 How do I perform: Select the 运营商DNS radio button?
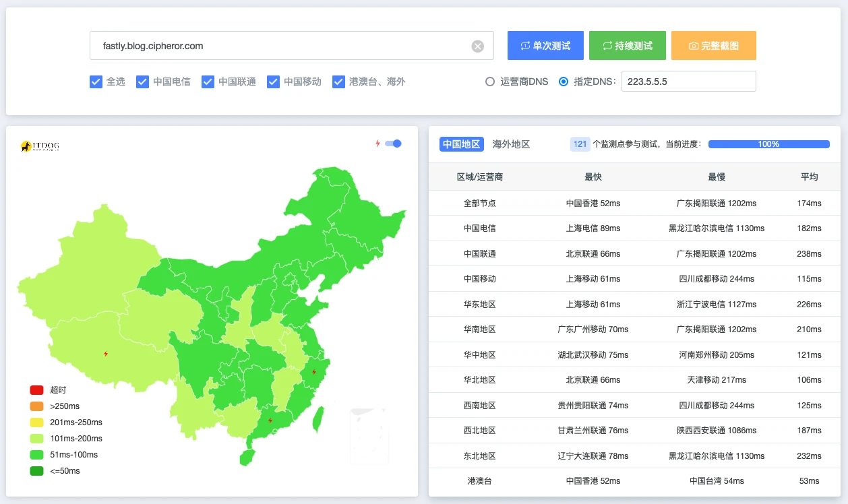490,82
